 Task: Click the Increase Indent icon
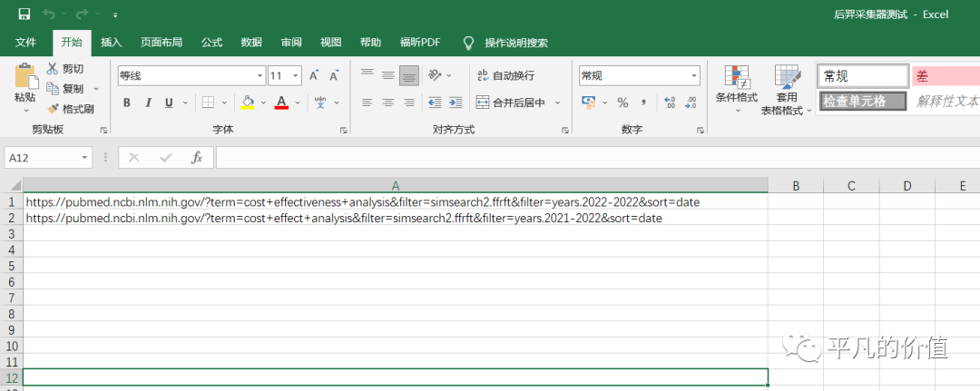[x=455, y=103]
